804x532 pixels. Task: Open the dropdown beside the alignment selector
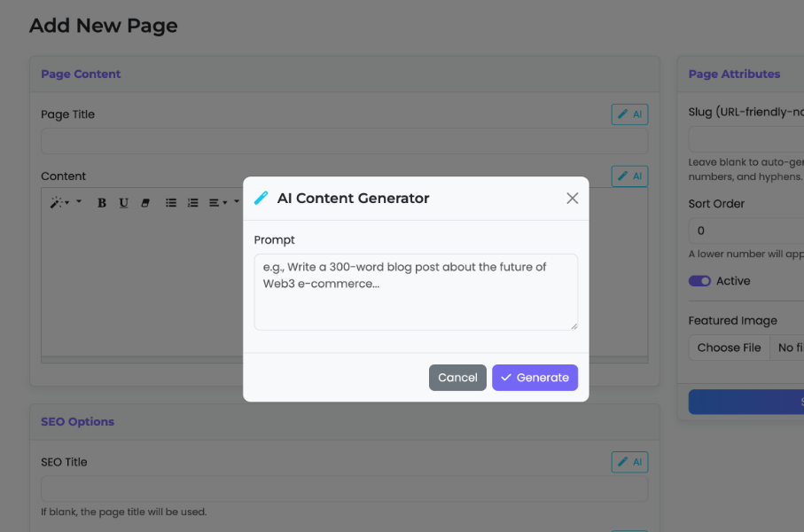tap(235, 202)
